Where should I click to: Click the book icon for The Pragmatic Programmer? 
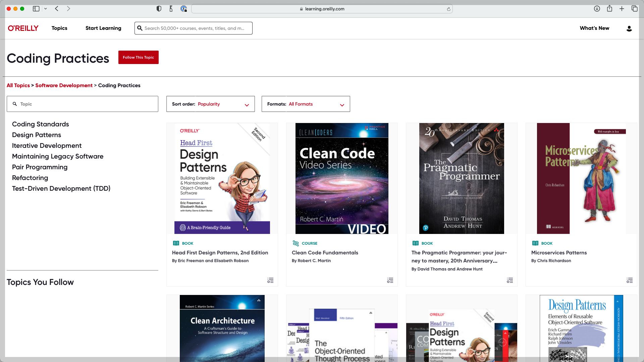tap(416, 243)
